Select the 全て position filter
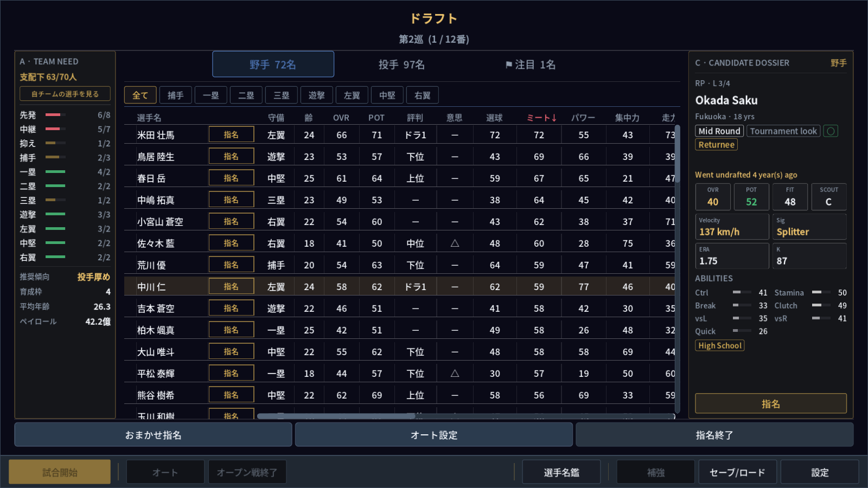Image resolution: width=868 pixels, height=488 pixels. pyautogui.click(x=141, y=95)
